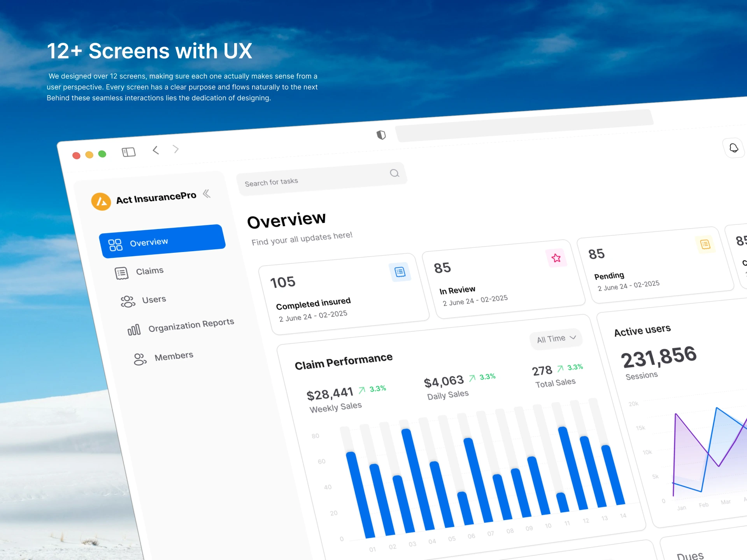Click the yellow Pending list icon
747x560 pixels.
click(705, 244)
